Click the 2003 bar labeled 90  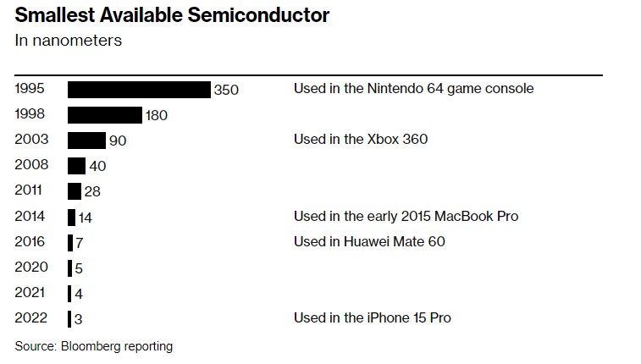[86, 140]
